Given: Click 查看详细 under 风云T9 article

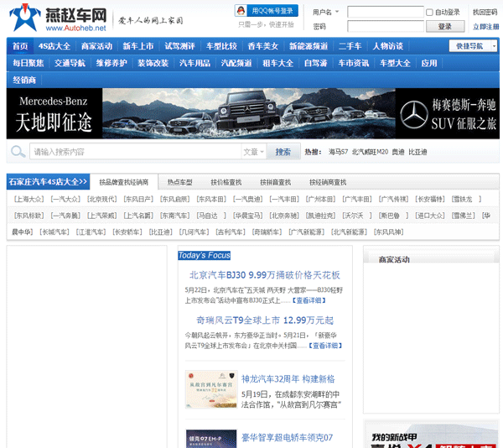Looking at the screenshot, I should coord(325,346).
